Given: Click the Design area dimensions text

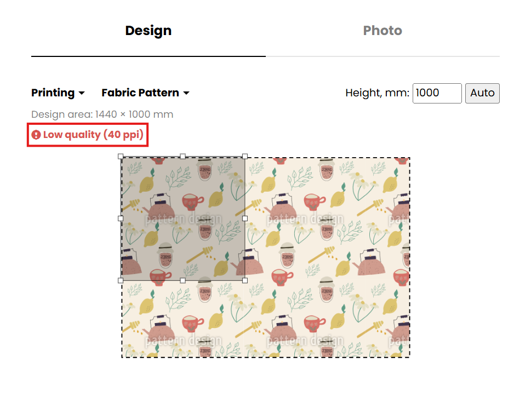Looking at the screenshot, I should [102, 114].
